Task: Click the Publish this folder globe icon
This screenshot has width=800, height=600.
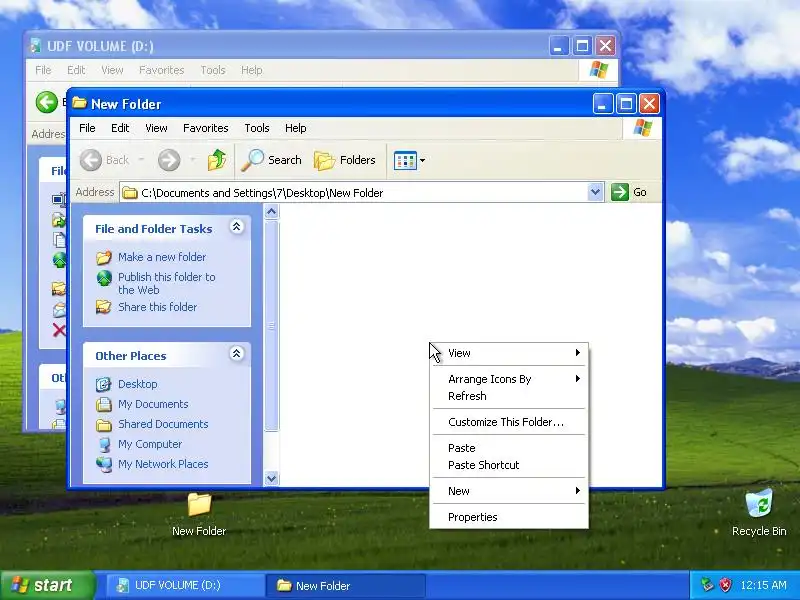Action: 104,278
